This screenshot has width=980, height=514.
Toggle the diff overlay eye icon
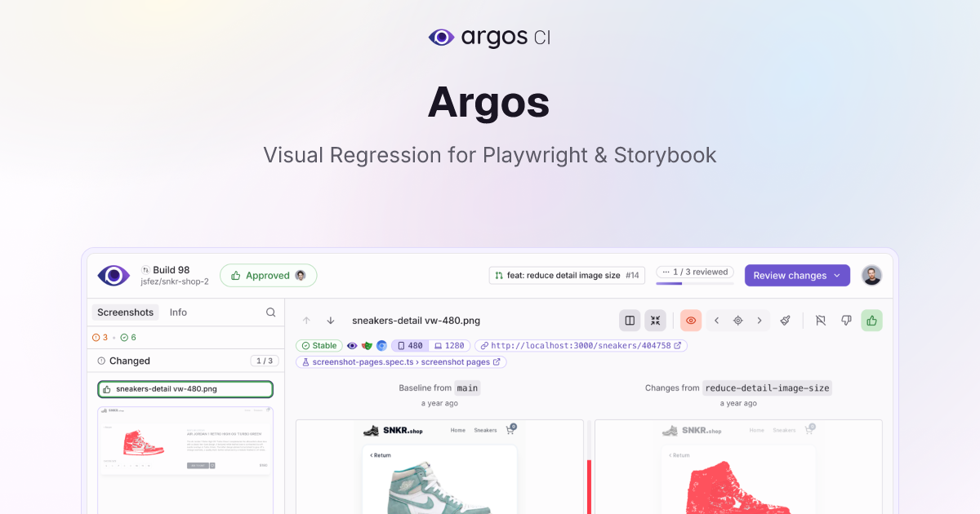pos(690,320)
